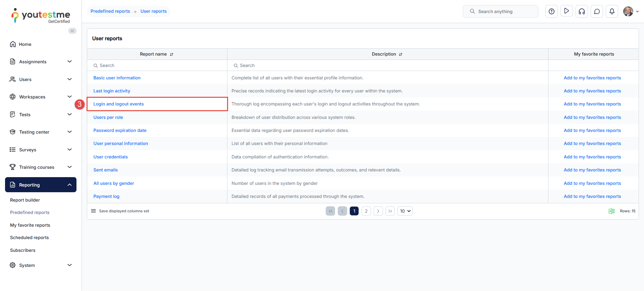The height and width of the screenshot is (291, 644).
Task: Click the help question mark icon
Action: 551,11
